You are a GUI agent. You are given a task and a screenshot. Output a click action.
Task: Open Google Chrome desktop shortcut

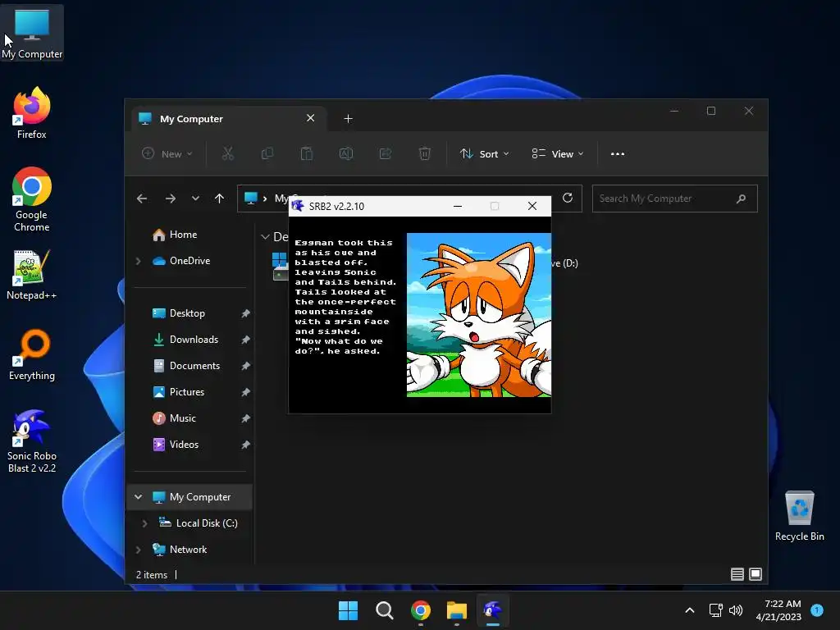pos(32,199)
